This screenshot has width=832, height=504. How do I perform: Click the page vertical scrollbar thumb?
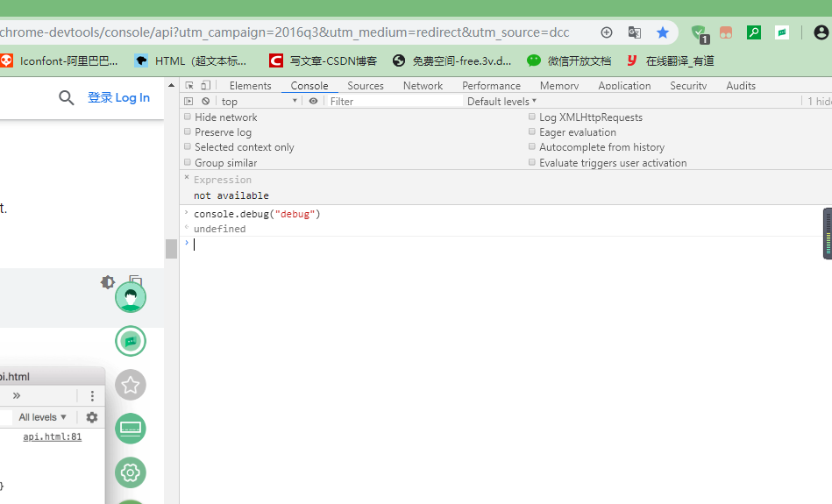[x=171, y=249]
